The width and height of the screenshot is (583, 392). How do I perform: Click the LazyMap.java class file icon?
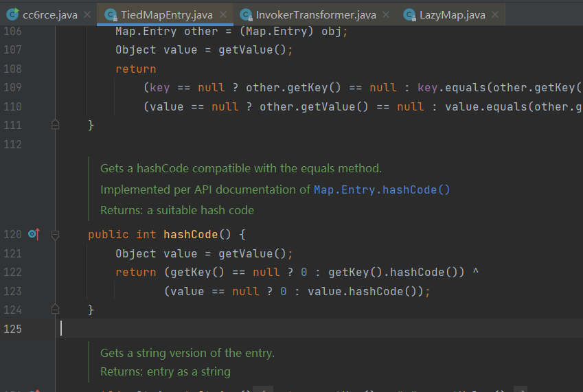(409, 14)
